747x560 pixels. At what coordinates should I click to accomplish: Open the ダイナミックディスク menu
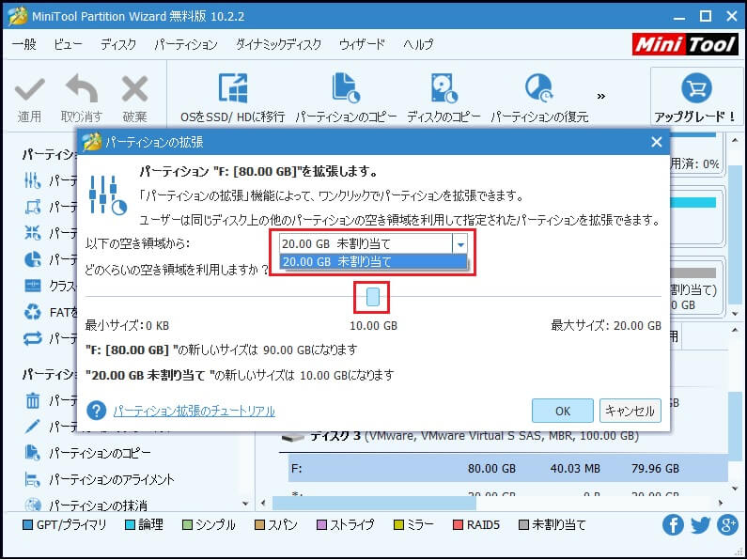279,44
